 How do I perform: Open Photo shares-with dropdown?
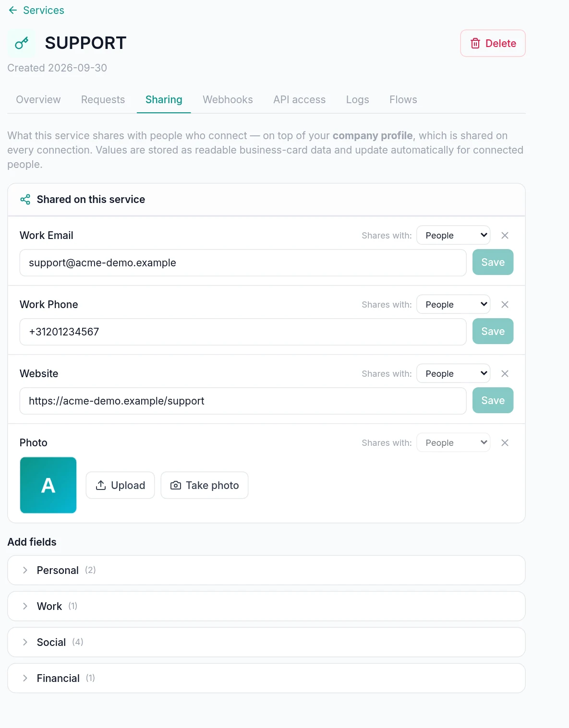coord(453,442)
